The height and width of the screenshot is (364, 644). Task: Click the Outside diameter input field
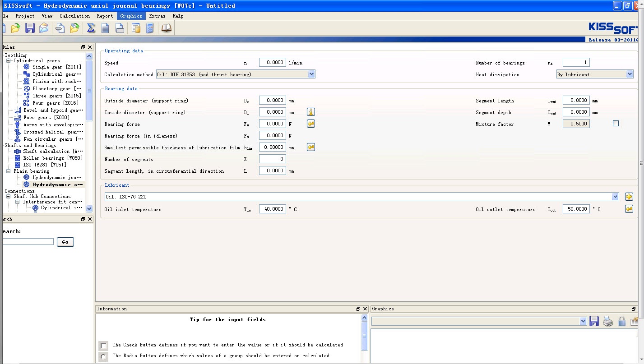point(272,100)
